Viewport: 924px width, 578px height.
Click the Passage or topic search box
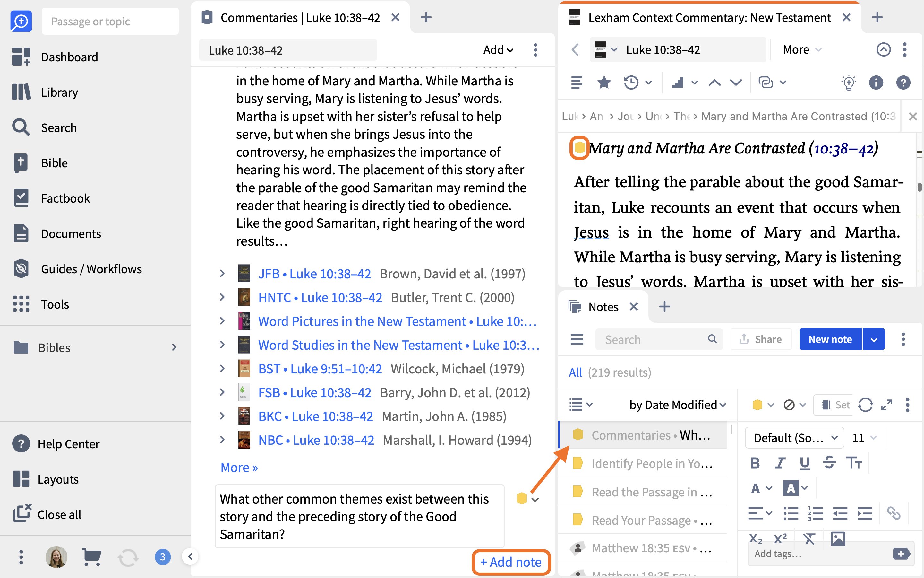[x=110, y=22]
